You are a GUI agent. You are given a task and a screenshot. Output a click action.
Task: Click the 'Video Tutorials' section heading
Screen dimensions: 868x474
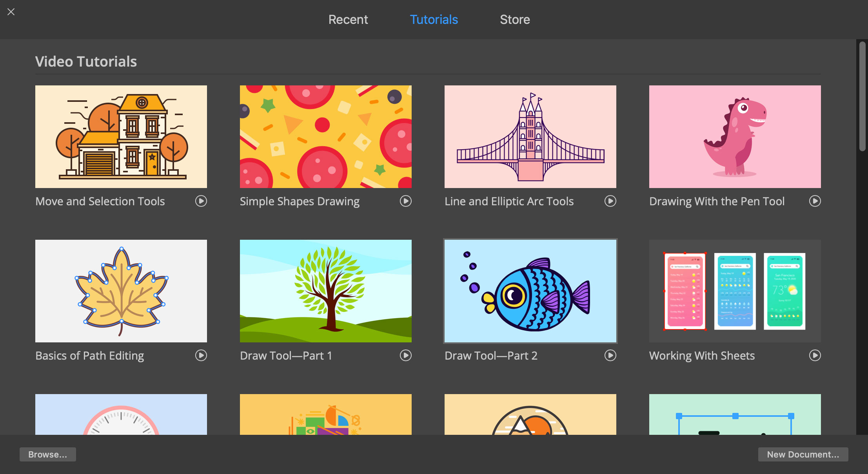(86, 62)
